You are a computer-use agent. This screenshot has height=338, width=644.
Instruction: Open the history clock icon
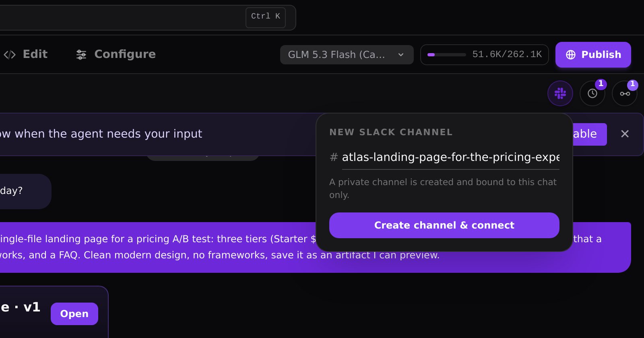[592, 93]
